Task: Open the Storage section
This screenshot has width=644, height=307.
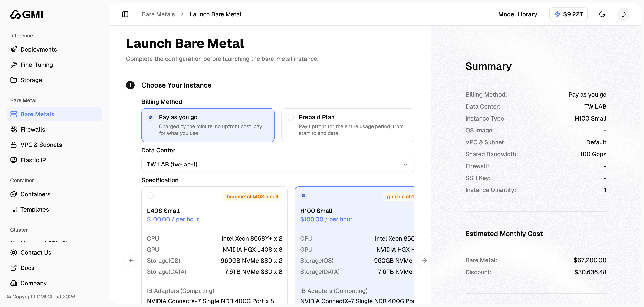Action: (31, 80)
